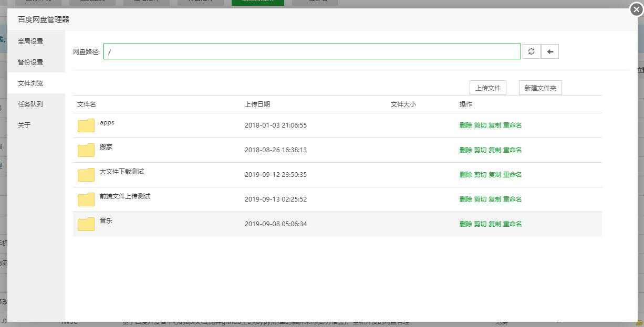Click the date 2018-08-26 16:38:13
This screenshot has height=327, width=644.
276,150
